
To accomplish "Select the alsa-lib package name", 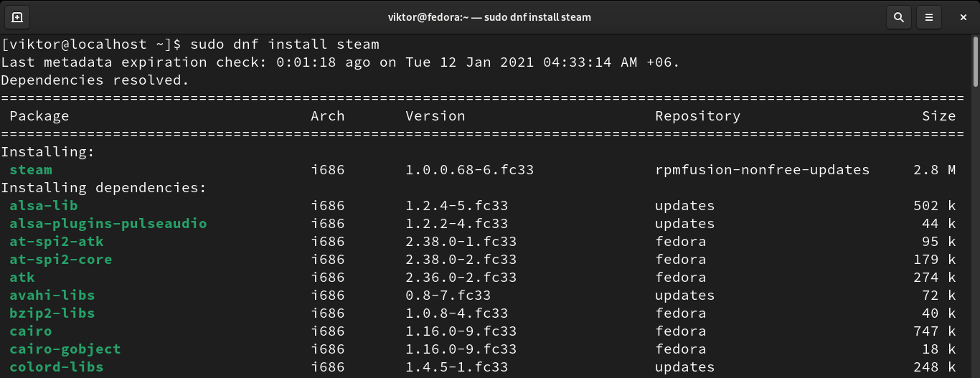I will coord(44,206).
